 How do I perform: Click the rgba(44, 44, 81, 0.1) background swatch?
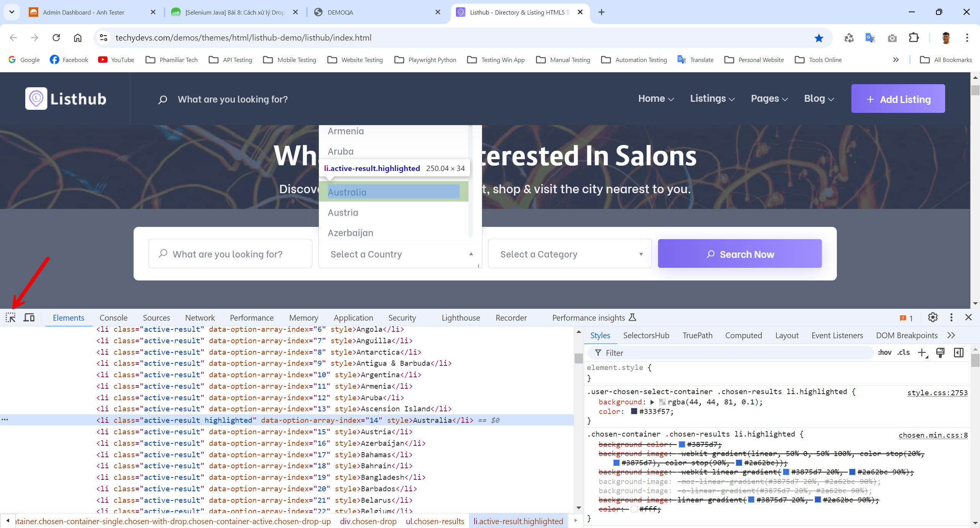[662, 402]
